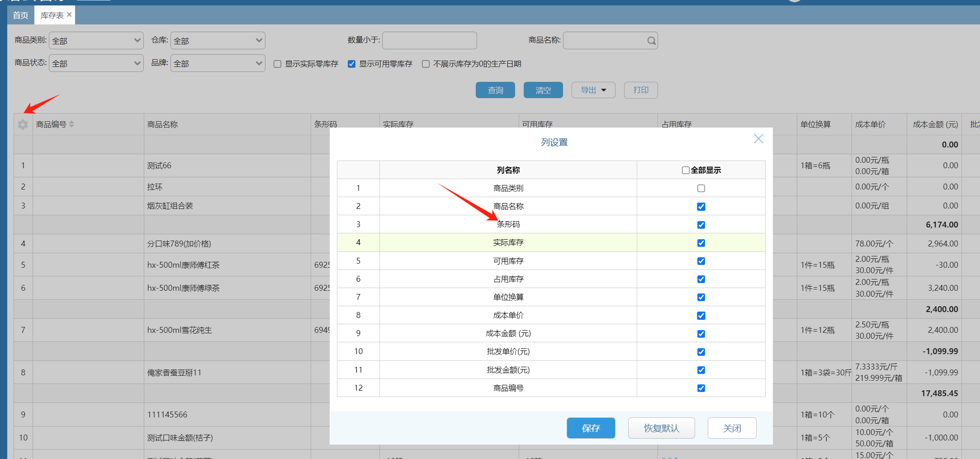Viewport: 980px width, 459px height.
Task: Click the 保存 button
Action: coord(591,428)
